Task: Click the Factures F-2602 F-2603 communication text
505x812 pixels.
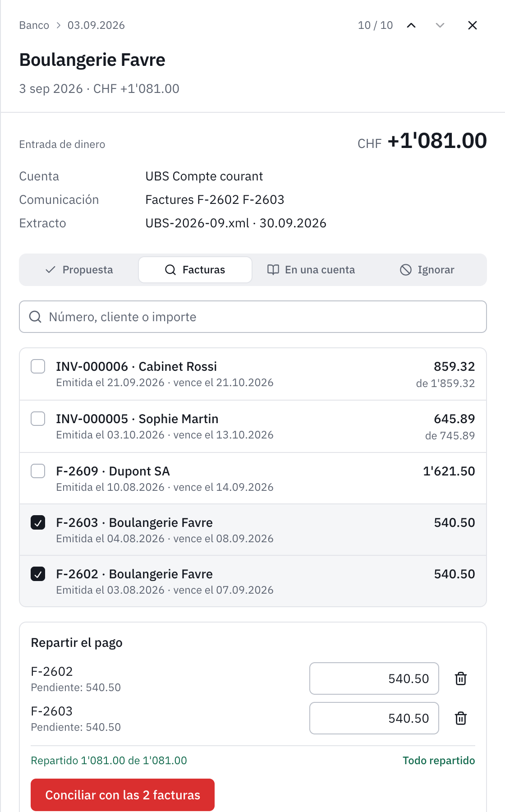Action: [215, 199]
